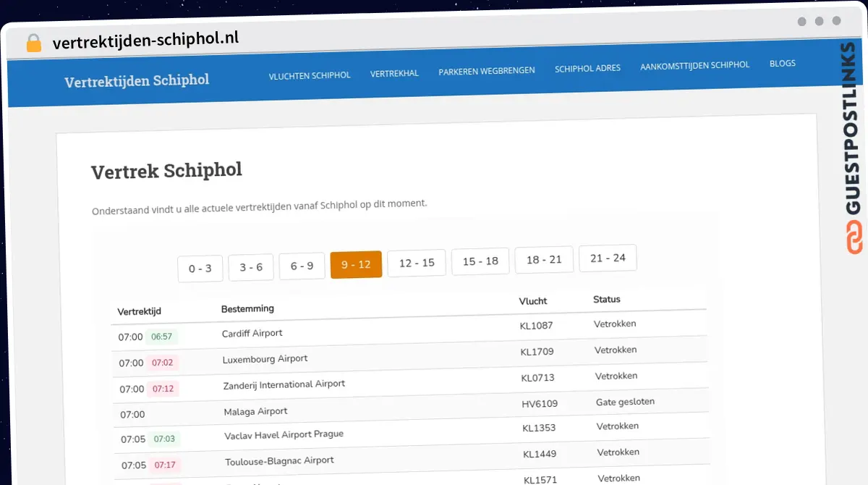Open the Vertrekhal menu item
This screenshot has width=868, height=485.
[x=394, y=73]
